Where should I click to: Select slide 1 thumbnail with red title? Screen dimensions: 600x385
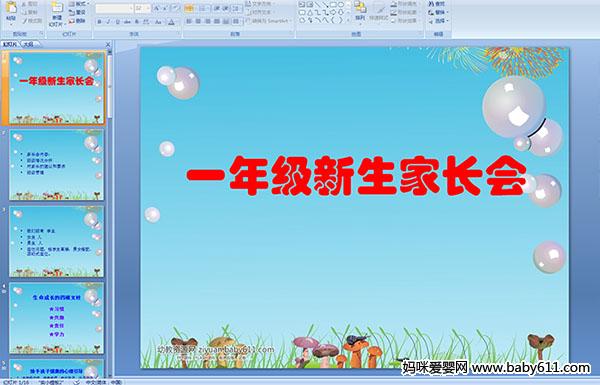click(x=57, y=88)
